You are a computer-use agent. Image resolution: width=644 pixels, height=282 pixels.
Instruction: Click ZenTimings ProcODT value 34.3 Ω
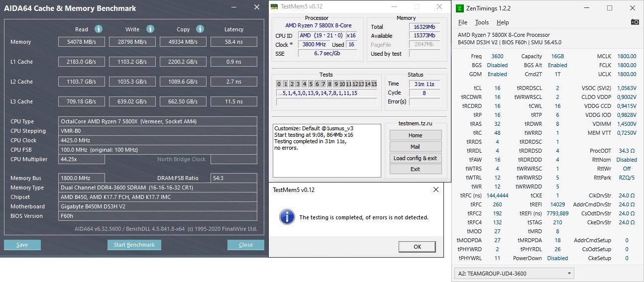[x=627, y=151]
